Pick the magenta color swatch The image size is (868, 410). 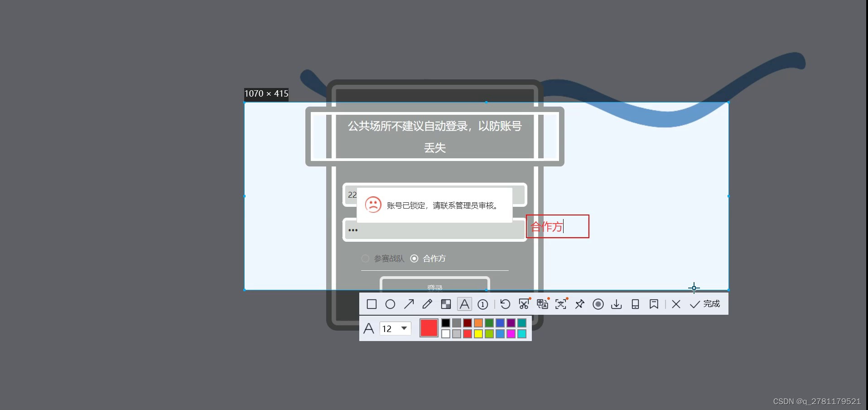coord(511,334)
